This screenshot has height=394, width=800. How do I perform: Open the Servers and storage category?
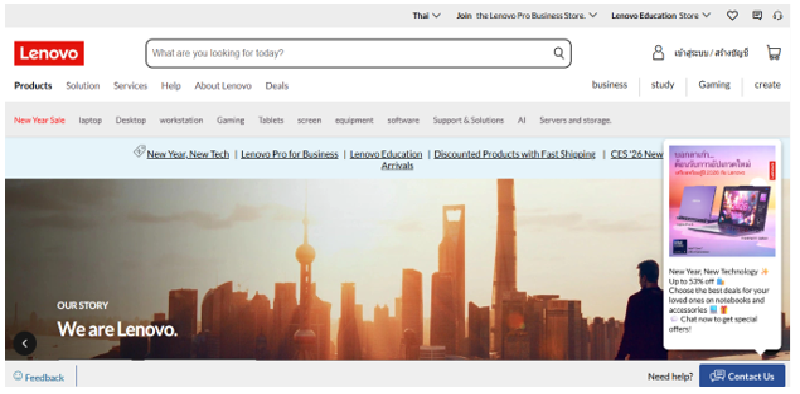[x=575, y=120]
